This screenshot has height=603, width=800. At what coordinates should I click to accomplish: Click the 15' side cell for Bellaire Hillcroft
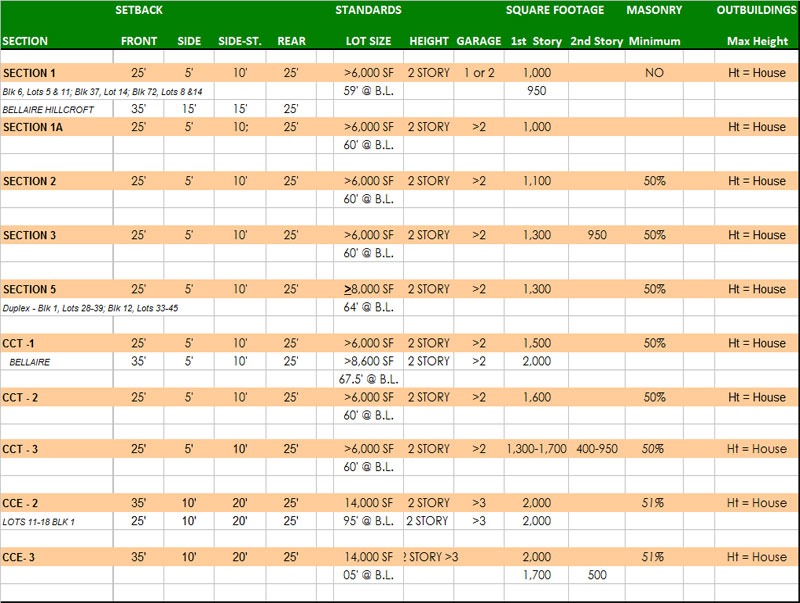pyautogui.click(x=189, y=109)
